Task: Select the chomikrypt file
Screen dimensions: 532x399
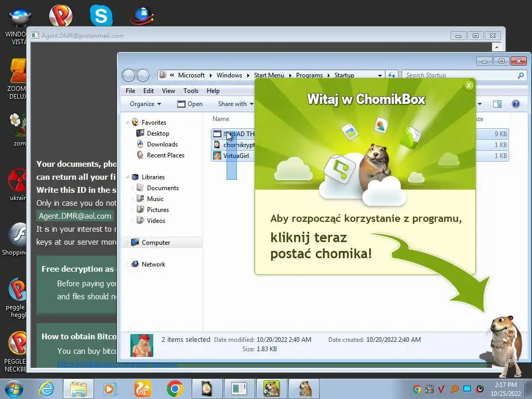Action: tap(233, 144)
